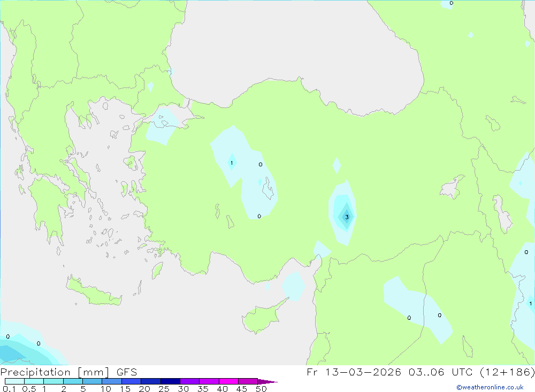Pick the 20–25 mm dark navy legend swatch
The width and height of the screenshot is (535, 392).
[x=150, y=381]
